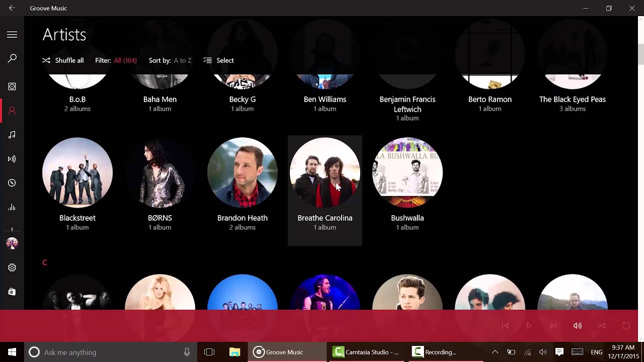Open the search icon in sidebar
The height and width of the screenshot is (362, 644).
click(x=12, y=59)
